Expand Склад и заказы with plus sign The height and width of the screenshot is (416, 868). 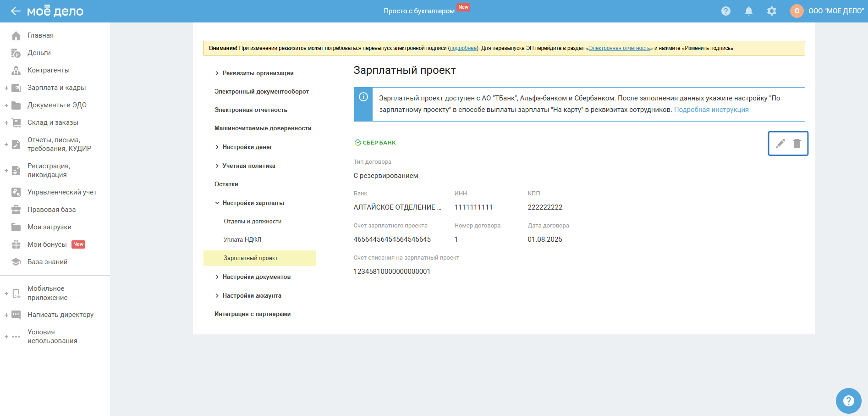click(x=6, y=122)
